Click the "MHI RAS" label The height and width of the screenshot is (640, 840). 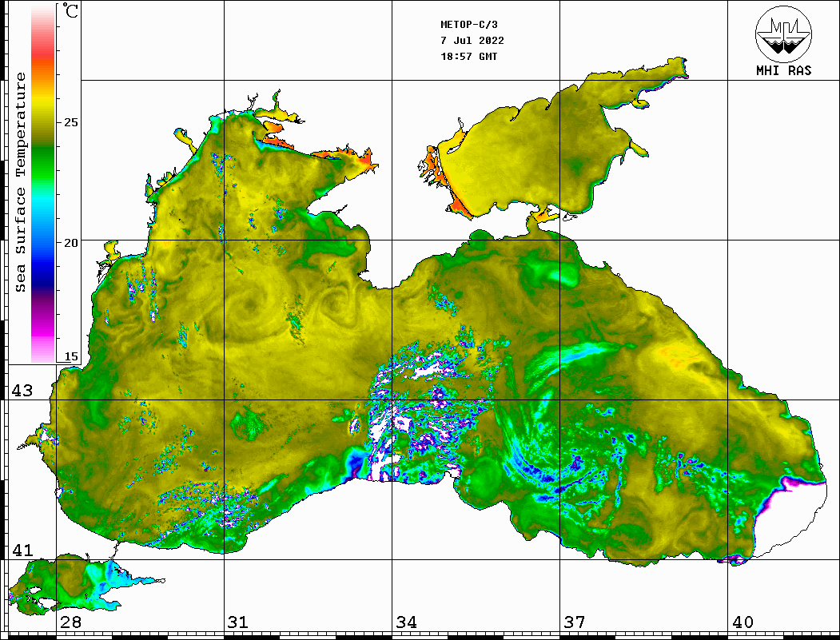coord(784,70)
